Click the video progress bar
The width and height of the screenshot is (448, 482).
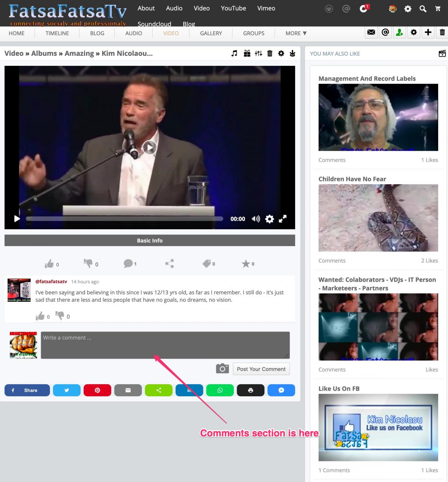pyautogui.click(x=125, y=219)
